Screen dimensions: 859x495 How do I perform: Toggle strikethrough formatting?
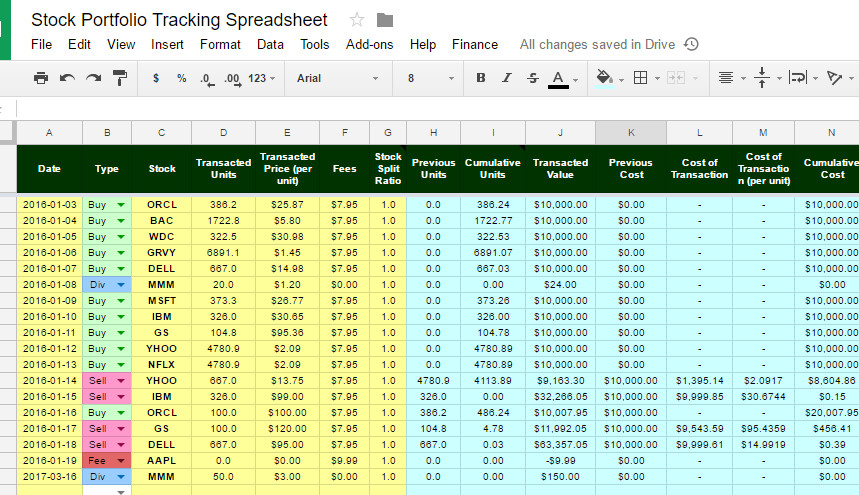(x=532, y=78)
